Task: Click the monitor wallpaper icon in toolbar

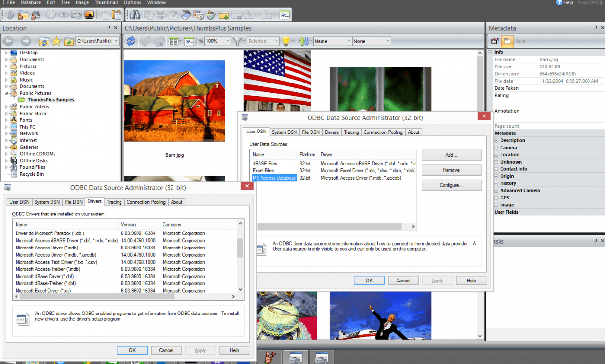Action: [89, 15]
